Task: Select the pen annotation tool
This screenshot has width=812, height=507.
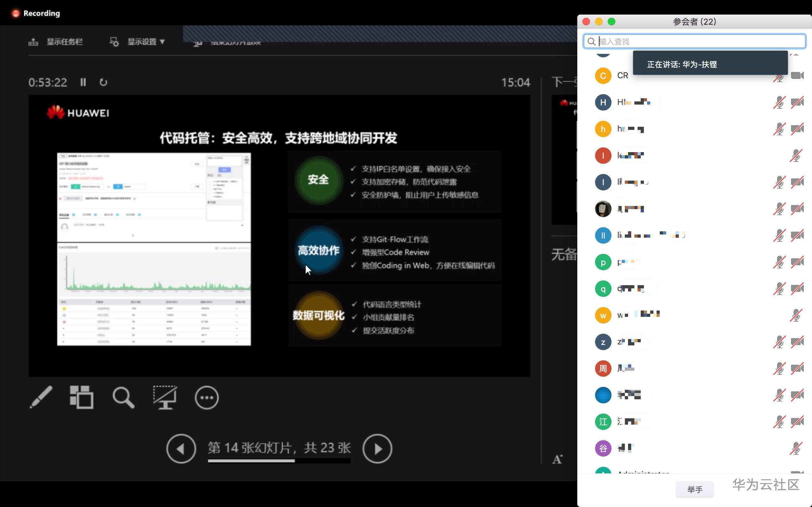Action: [x=41, y=397]
